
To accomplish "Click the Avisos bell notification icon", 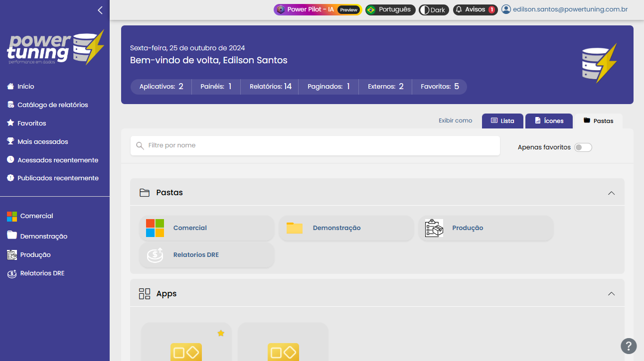I will coord(459,10).
